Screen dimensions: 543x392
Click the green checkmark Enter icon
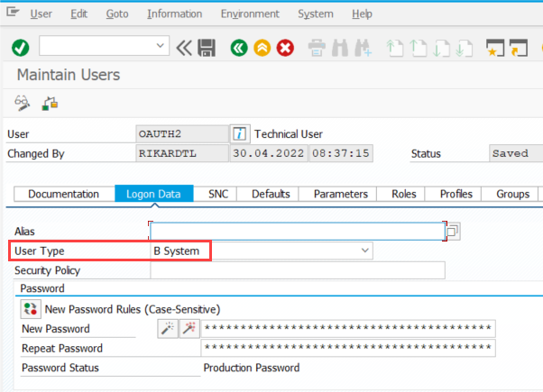(20, 48)
